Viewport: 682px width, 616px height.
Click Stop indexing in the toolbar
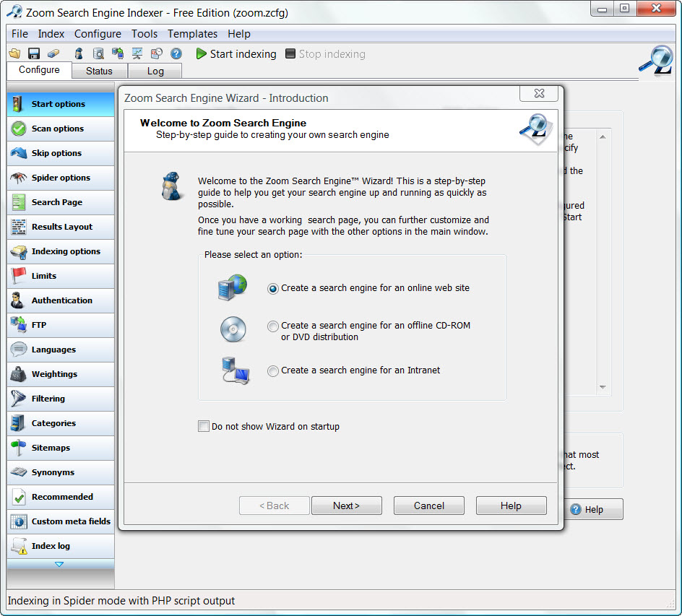pos(325,54)
